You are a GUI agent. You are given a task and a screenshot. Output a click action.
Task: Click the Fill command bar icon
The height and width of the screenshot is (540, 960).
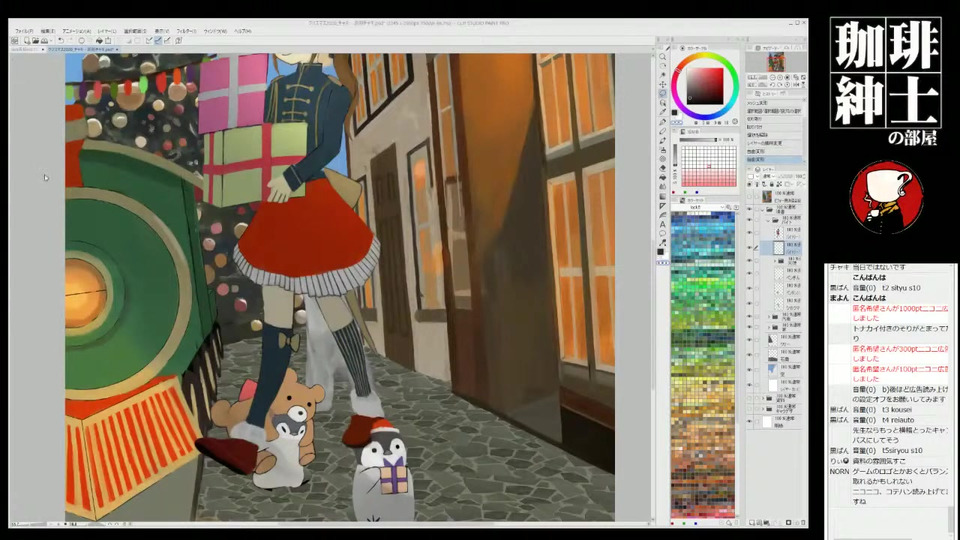pos(99,40)
